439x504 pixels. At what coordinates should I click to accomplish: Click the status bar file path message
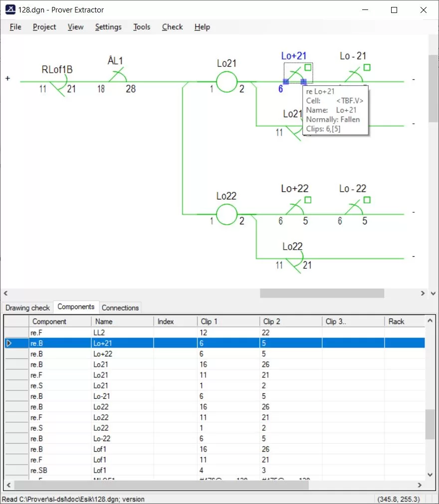[73, 499]
